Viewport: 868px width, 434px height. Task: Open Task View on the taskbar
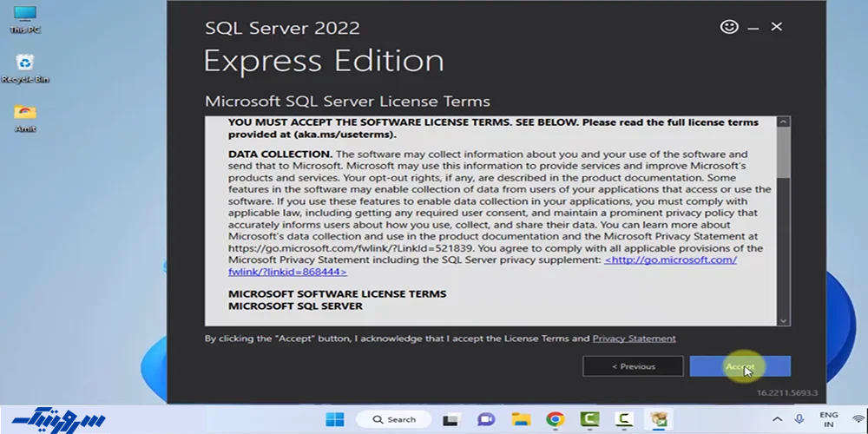point(450,419)
